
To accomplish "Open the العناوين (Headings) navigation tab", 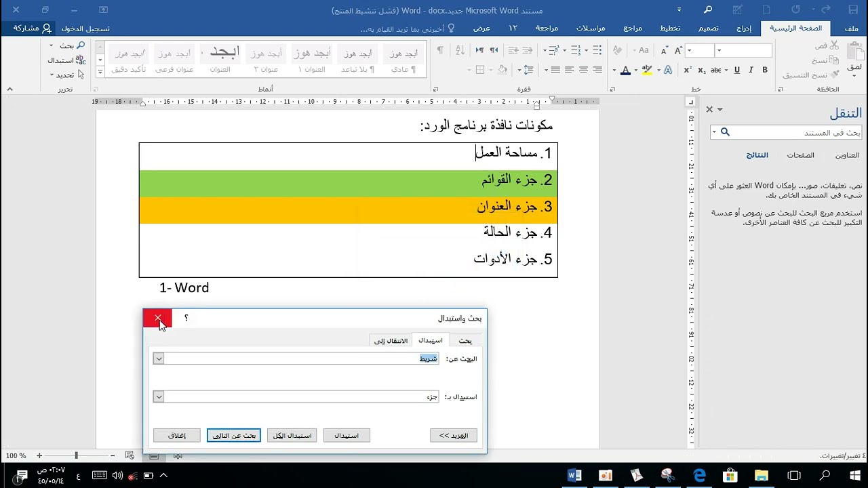I will click(846, 155).
